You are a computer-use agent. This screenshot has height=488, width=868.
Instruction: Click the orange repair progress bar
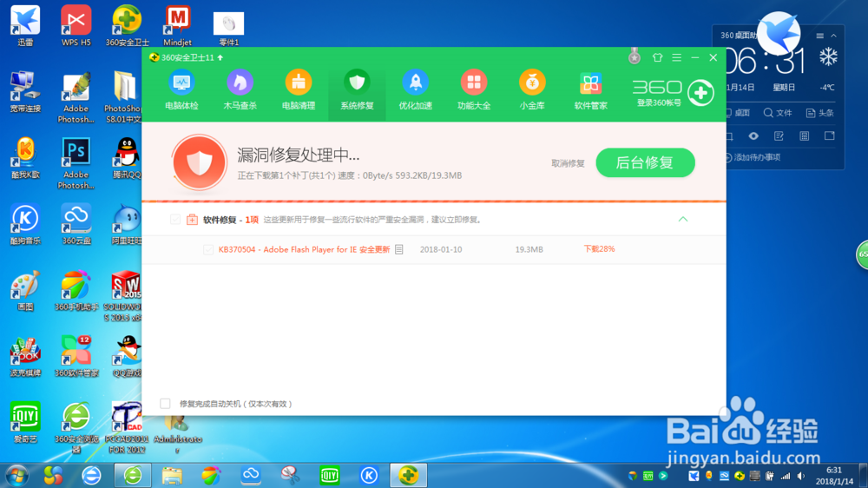click(x=434, y=201)
